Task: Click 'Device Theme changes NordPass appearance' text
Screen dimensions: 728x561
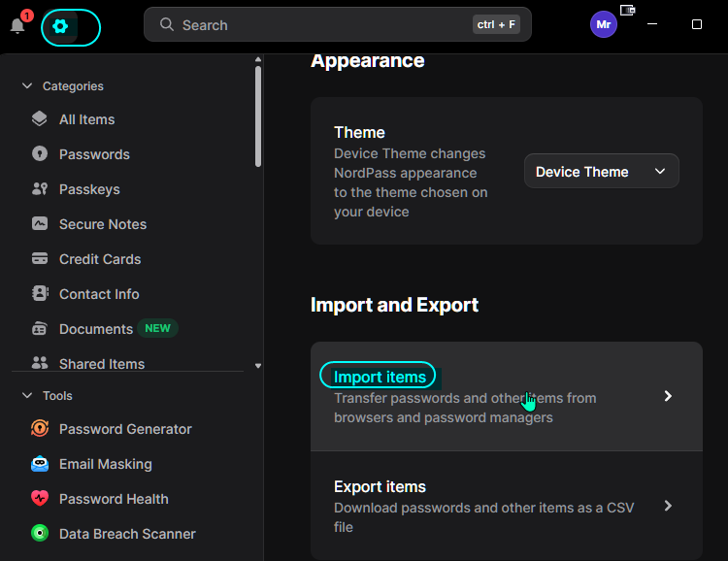Action: [411, 182]
